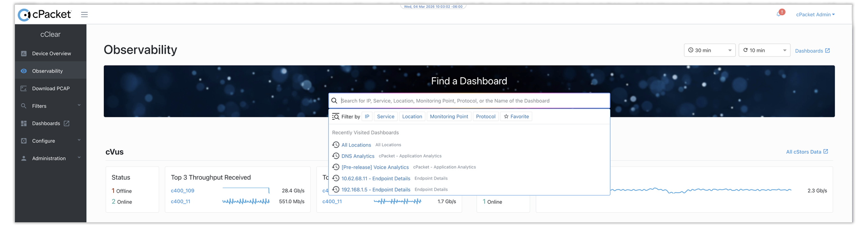Click the cClear sidebar title
Image resolution: width=868 pixels, height=226 pixels.
click(x=50, y=35)
